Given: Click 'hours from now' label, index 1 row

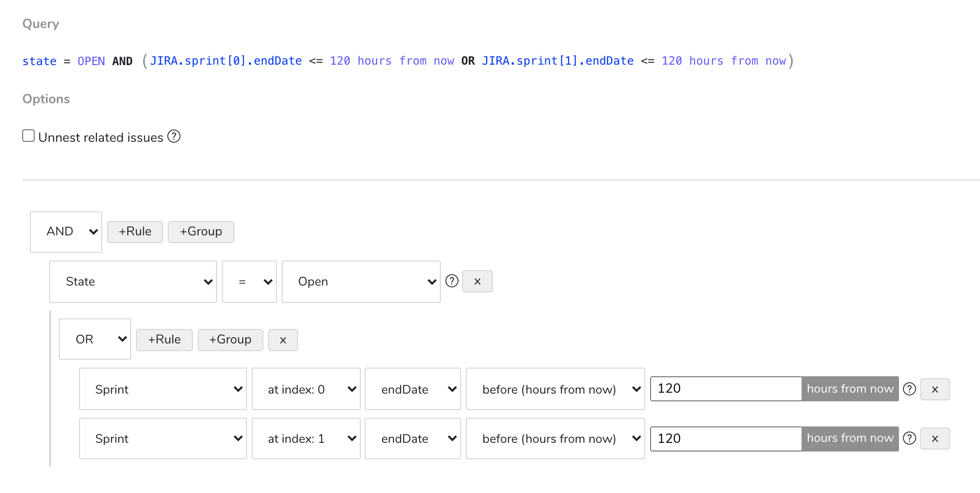Looking at the screenshot, I should pos(850,438).
